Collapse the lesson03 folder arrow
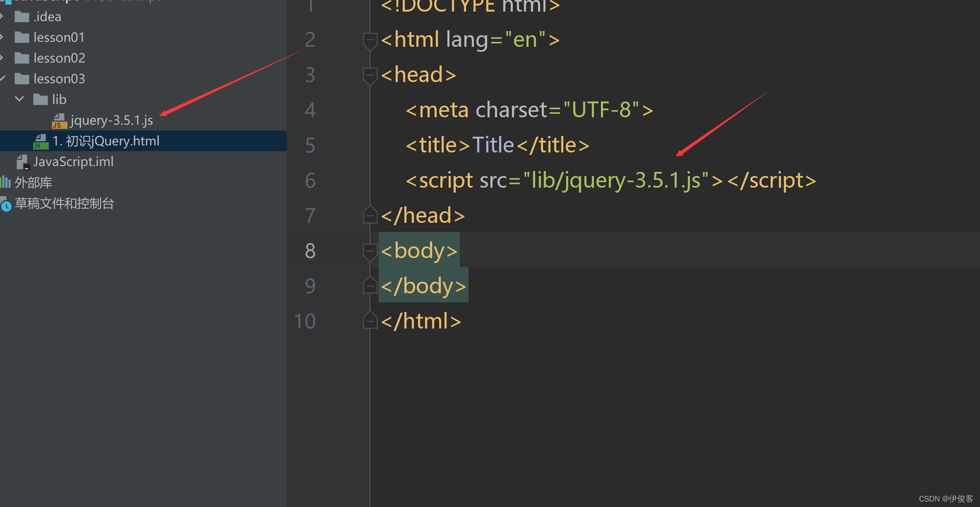 point(2,78)
